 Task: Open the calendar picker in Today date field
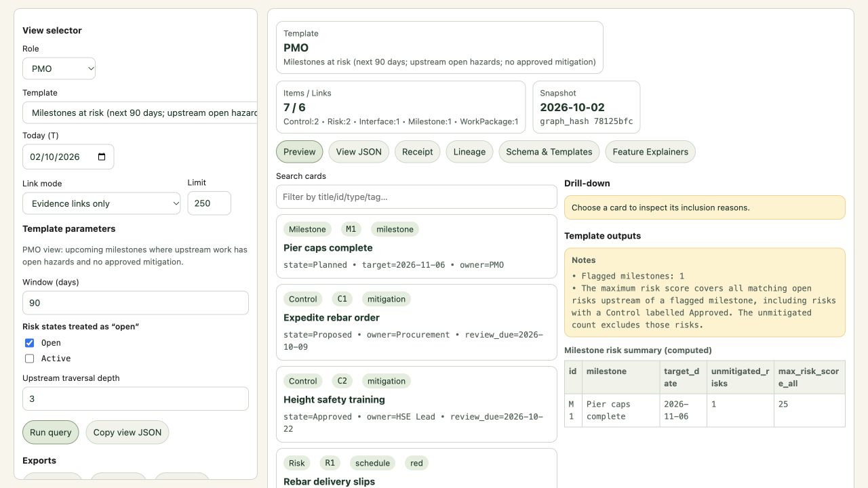pyautogui.click(x=102, y=157)
